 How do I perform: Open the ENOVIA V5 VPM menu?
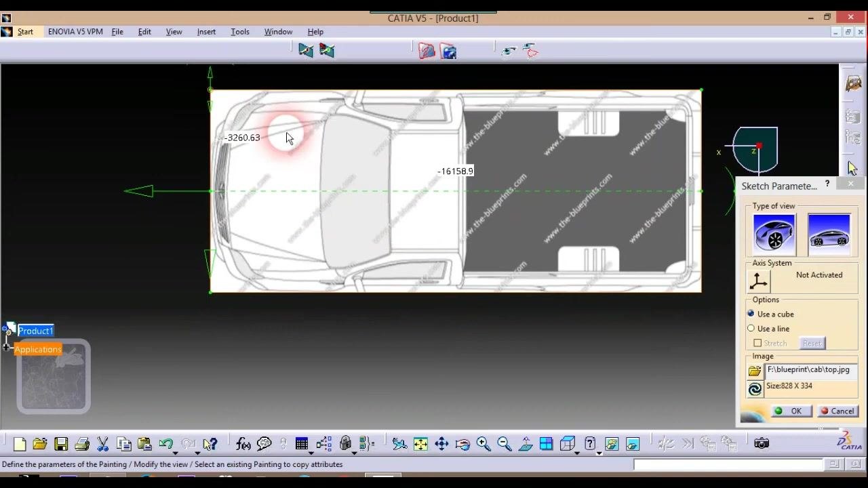coord(75,32)
